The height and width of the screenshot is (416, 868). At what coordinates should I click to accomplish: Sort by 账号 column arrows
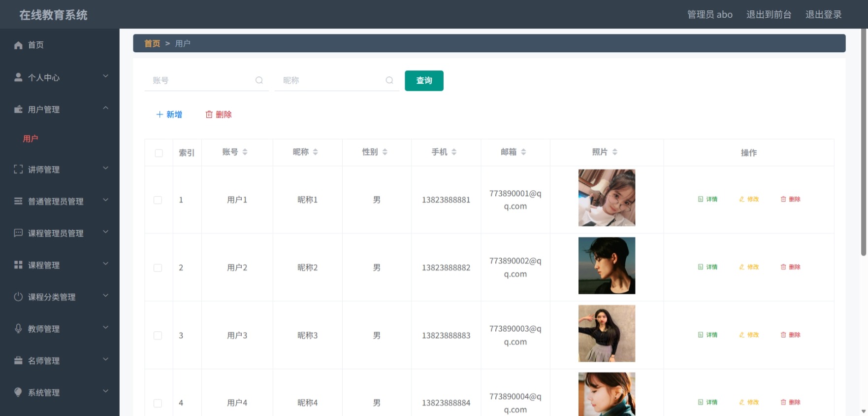[245, 152]
